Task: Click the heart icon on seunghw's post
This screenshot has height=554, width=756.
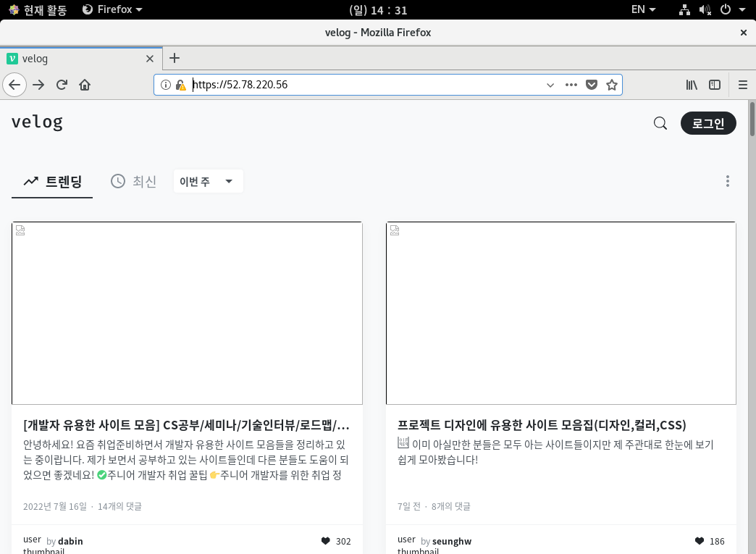Action: point(700,541)
